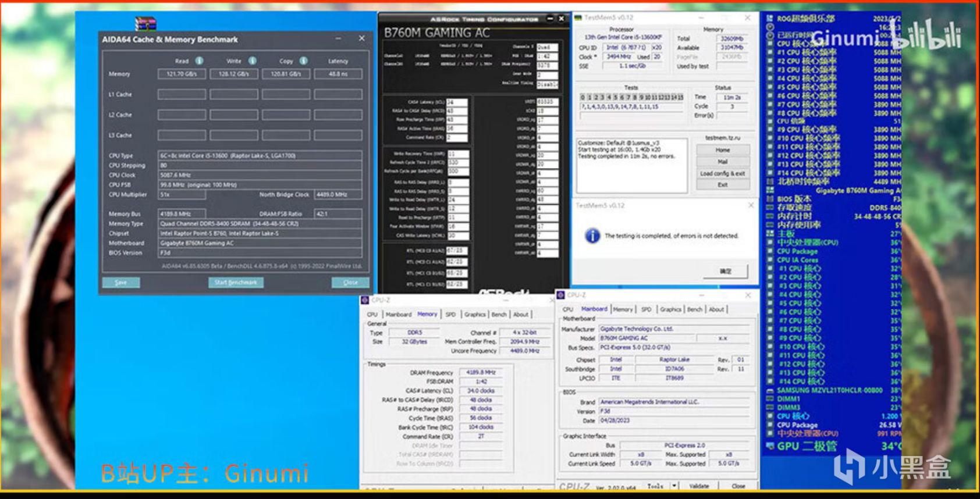Image resolution: width=980 pixels, height=499 pixels.
Task: Open the Bench tab in the CPU-Z Memory window
Action: (499, 315)
